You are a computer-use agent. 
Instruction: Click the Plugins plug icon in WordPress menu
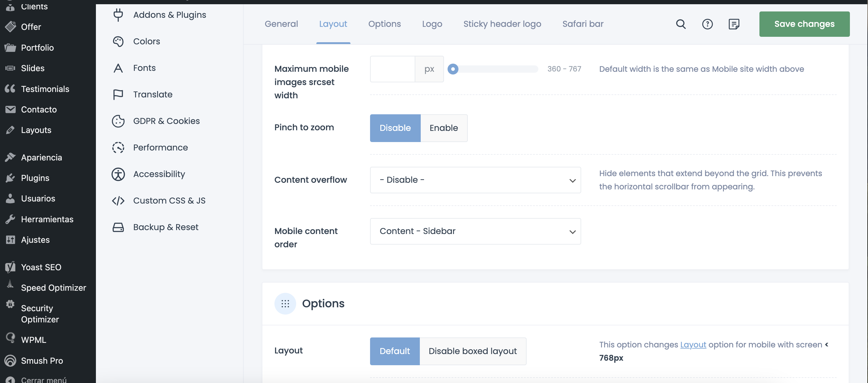coord(11,178)
